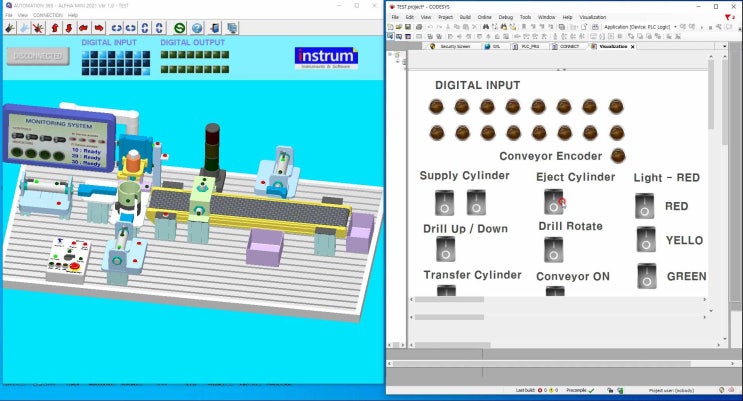The image size is (743, 401).
Task: Click the 'Project user' status bar text
Action: [671, 390]
